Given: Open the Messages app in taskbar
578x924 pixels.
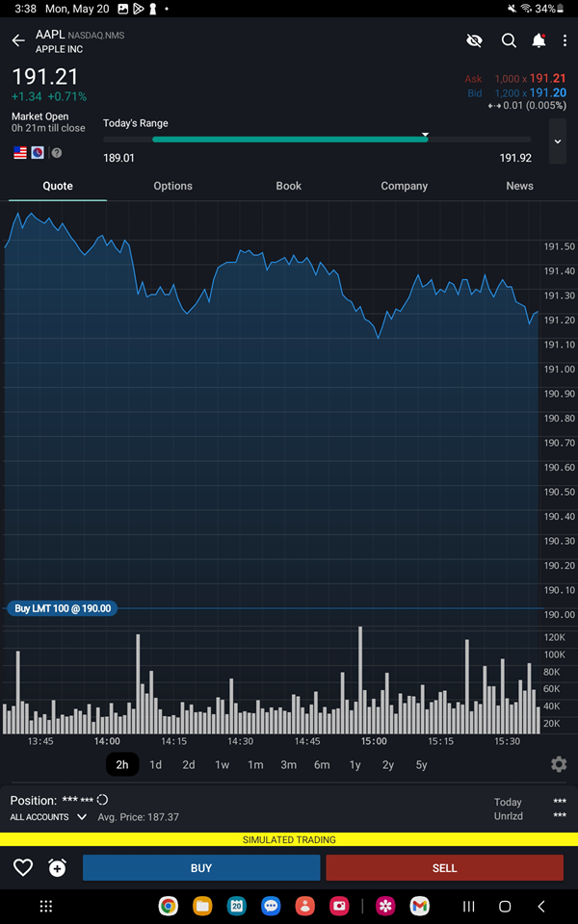Looking at the screenshot, I should coord(271,906).
